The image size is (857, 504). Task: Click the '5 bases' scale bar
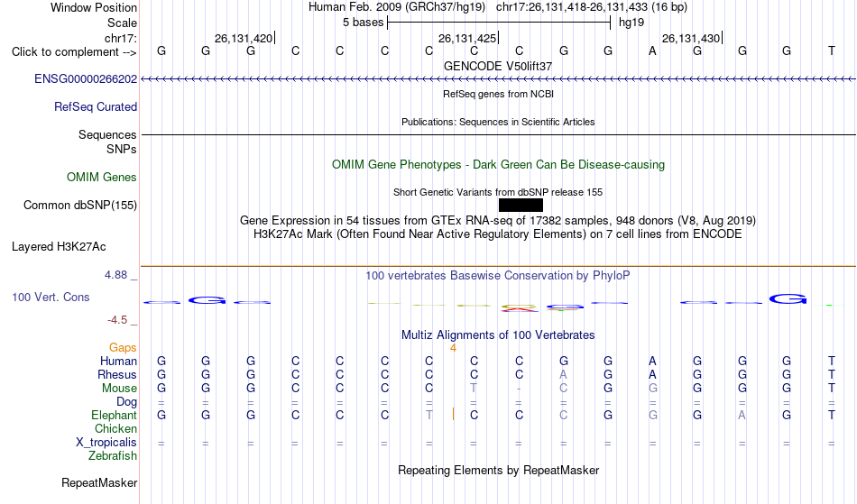click(x=499, y=23)
